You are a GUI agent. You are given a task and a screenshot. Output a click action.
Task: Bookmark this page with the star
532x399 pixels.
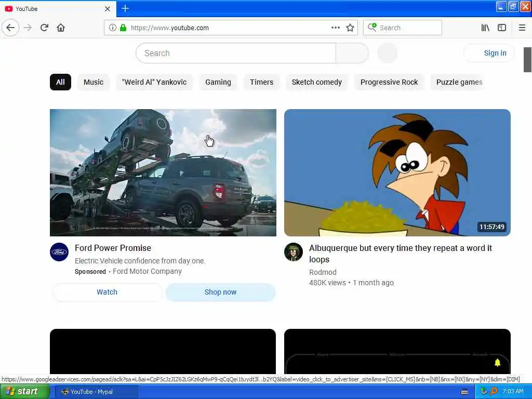[x=350, y=28]
